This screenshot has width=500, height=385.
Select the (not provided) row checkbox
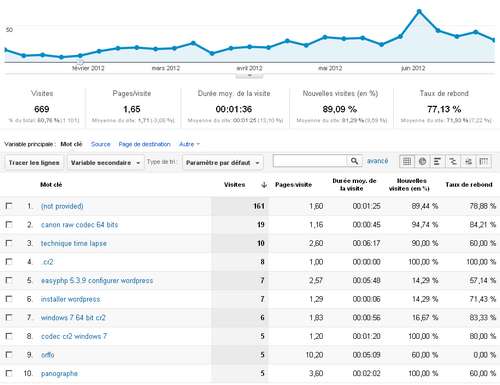tap(9, 206)
